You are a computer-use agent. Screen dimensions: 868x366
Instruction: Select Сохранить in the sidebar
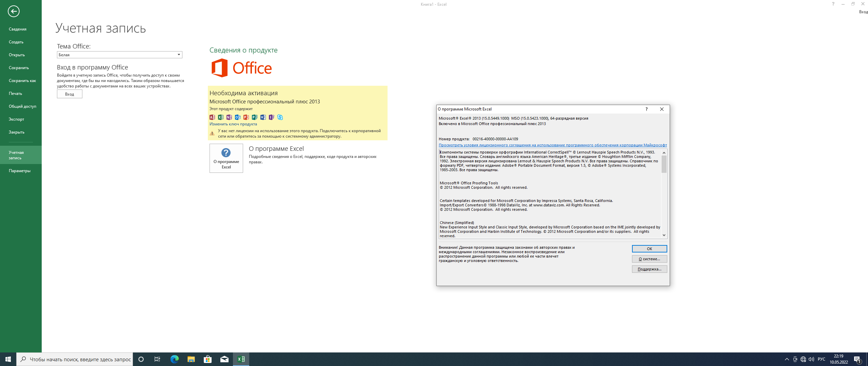(21, 68)
